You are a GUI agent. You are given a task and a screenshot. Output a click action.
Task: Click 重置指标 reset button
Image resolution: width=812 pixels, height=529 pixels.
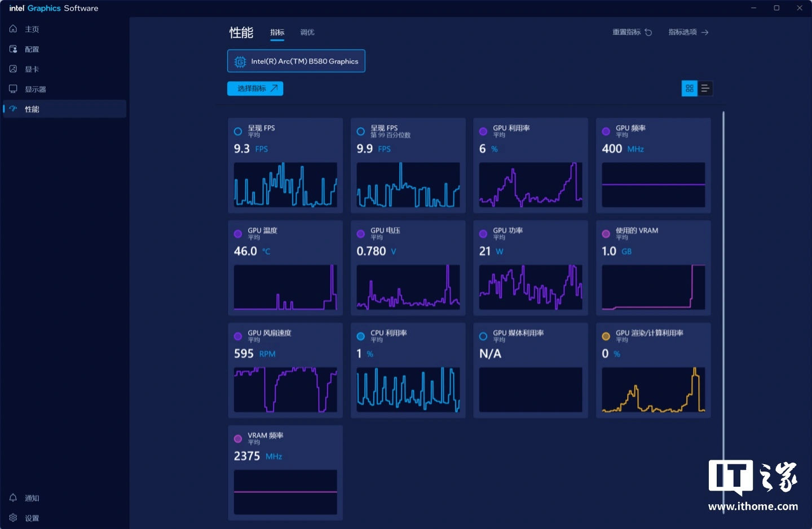coord(632,32)
